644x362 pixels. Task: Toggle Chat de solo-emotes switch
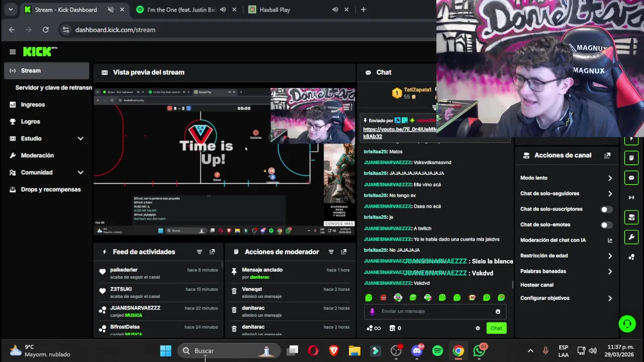pos(607,225)
